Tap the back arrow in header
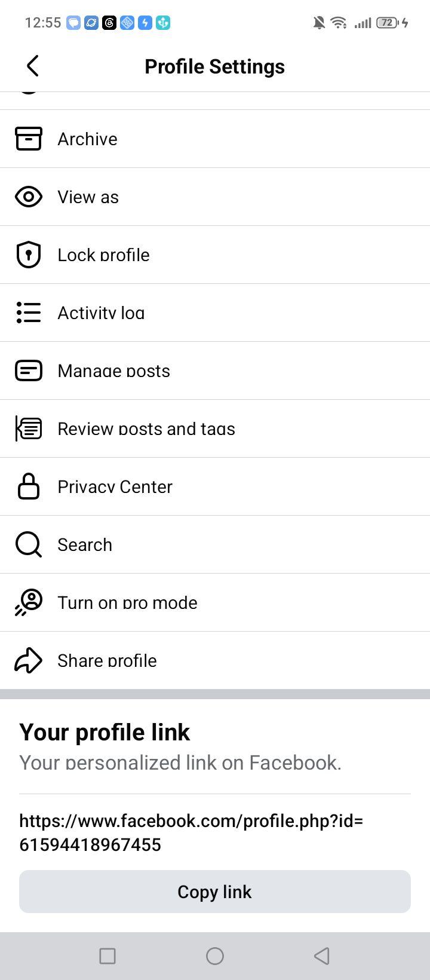Screen dimensions: 430x980 pos(33,66)
